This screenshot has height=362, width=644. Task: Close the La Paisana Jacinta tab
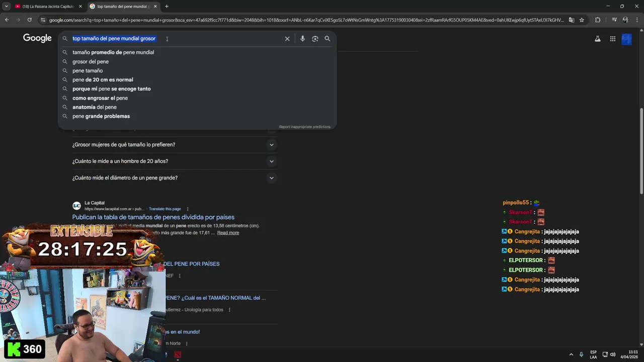pos(80,7)
